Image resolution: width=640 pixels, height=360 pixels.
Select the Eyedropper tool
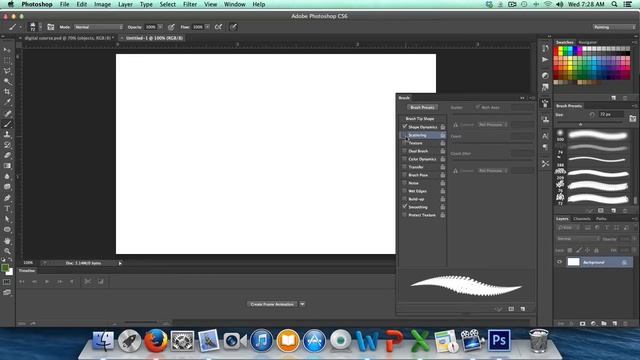7,102
